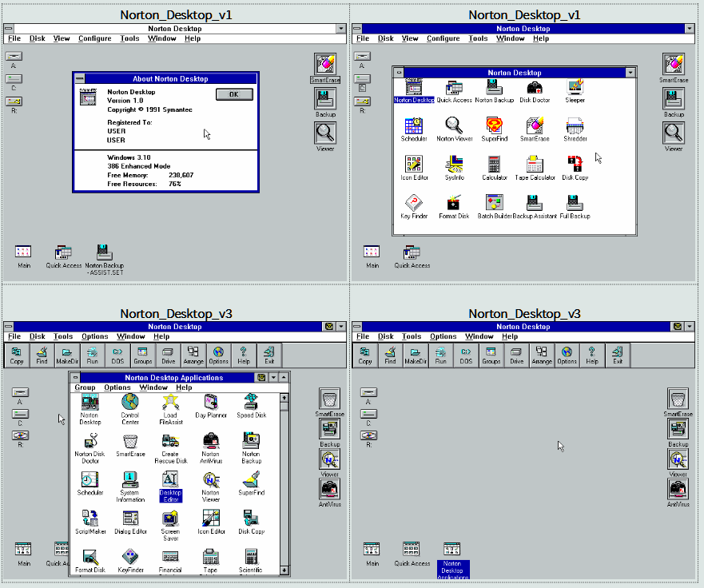This screenshot has width=704, height=588.
Task: Click OK in About Norton Desktop dialog
Action: click(x=234, y=94)
